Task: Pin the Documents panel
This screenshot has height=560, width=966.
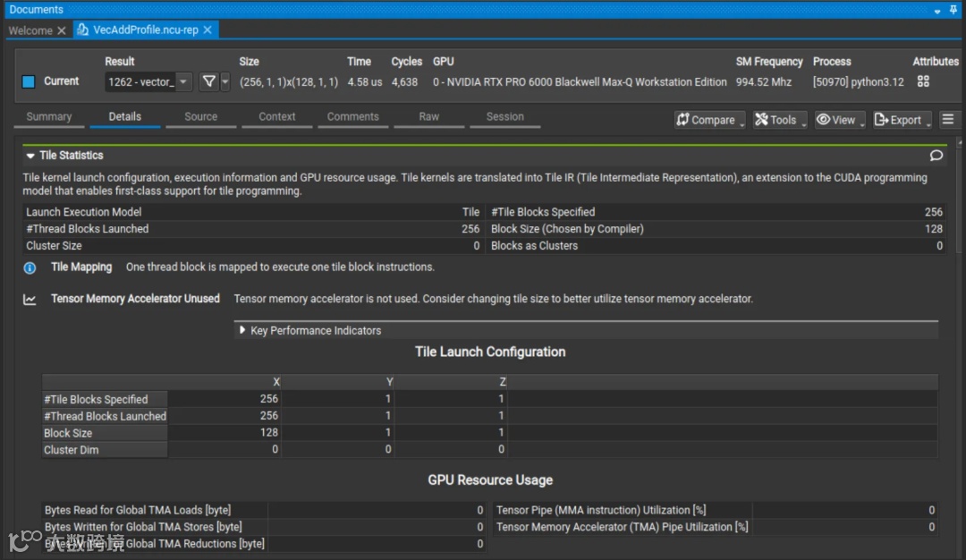Action: (x=953, y=9)
